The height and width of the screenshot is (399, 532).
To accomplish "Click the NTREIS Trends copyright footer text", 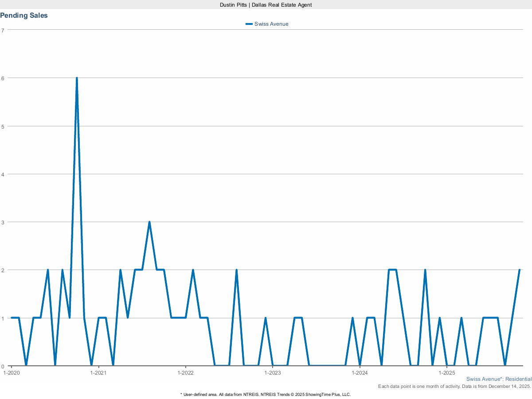I will 266,394.
